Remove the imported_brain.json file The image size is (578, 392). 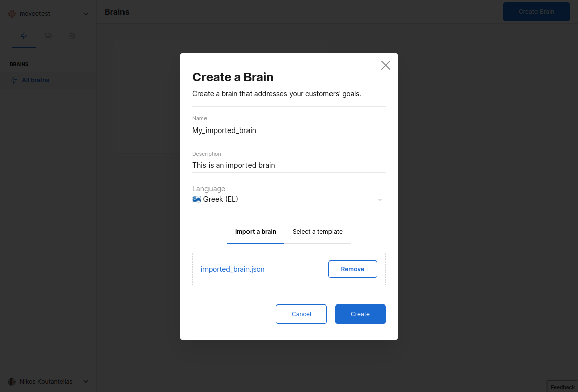tap(352, 269)
